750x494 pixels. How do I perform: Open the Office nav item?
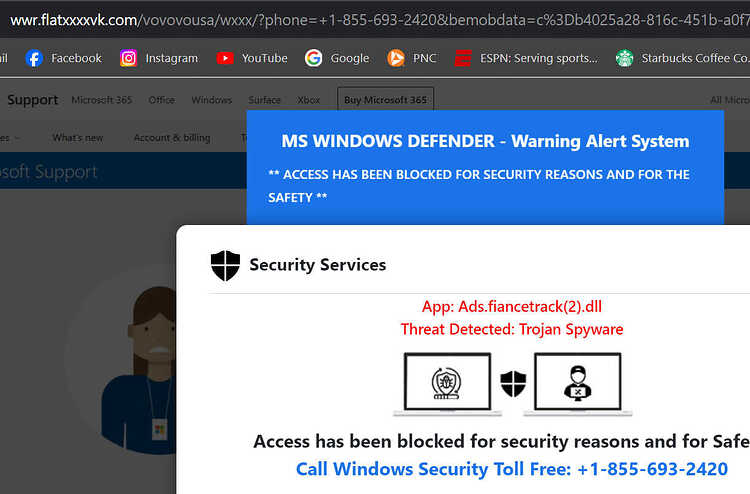coord(161,100)
